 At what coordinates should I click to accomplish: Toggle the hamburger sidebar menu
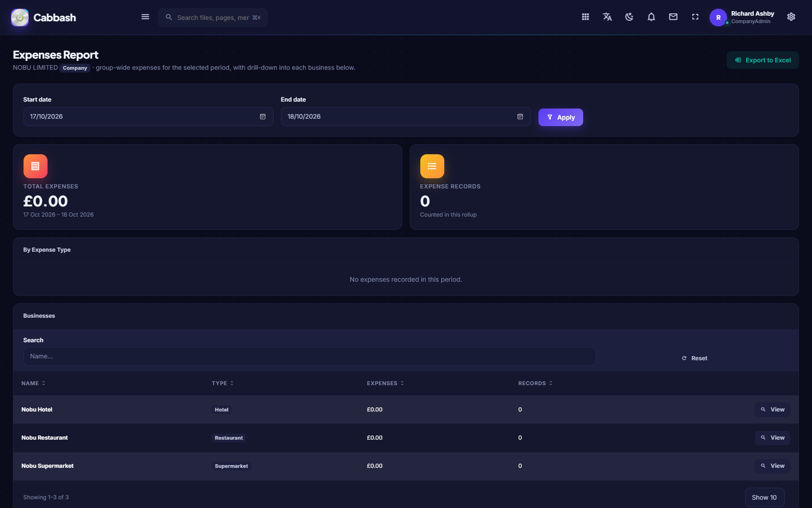(145, 17)
